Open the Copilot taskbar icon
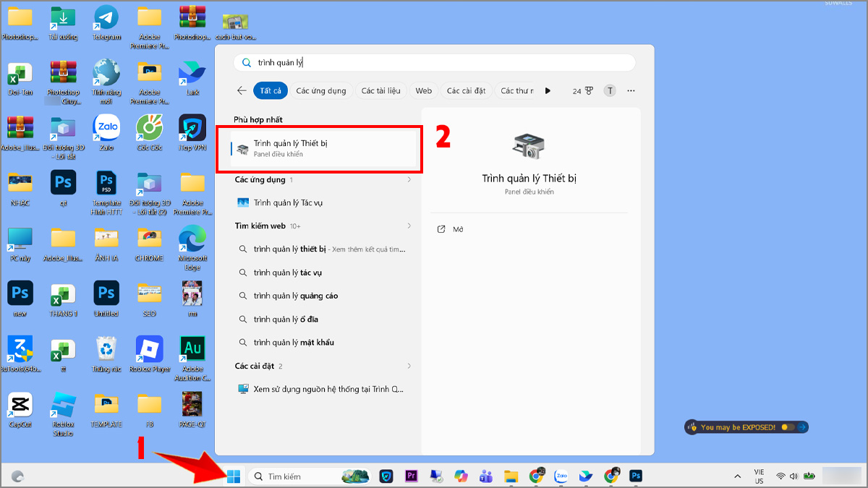Image resolution: width=868 pixels, height=488 pixels. coord(461,476)
